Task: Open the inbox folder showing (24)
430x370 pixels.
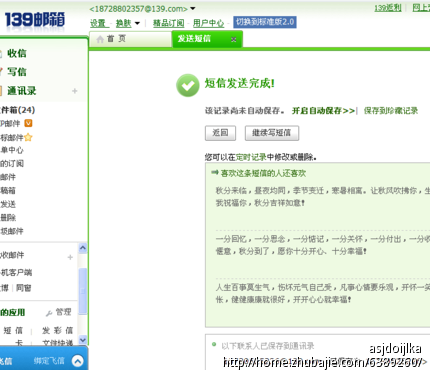Action: click(x=17, y=110)
